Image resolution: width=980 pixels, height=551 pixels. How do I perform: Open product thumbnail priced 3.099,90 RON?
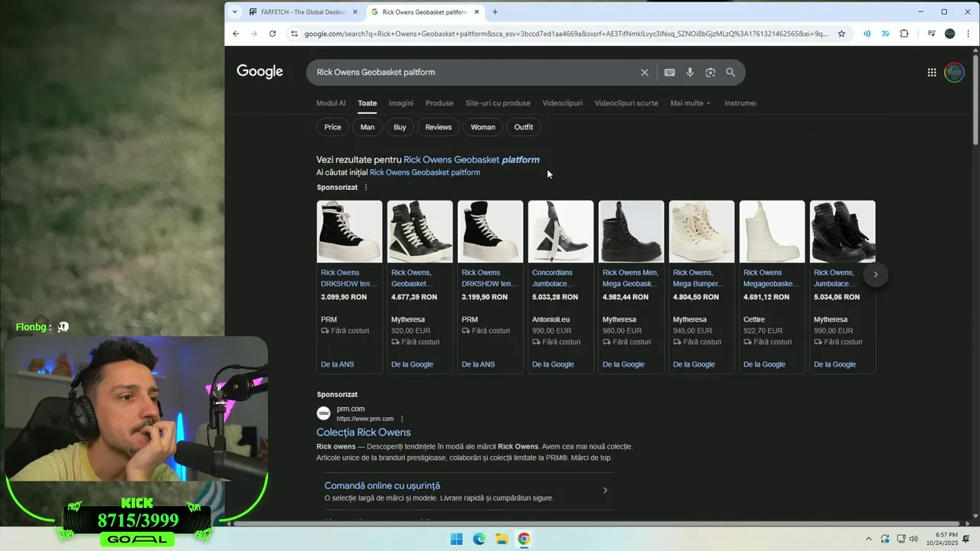point(350,232)
